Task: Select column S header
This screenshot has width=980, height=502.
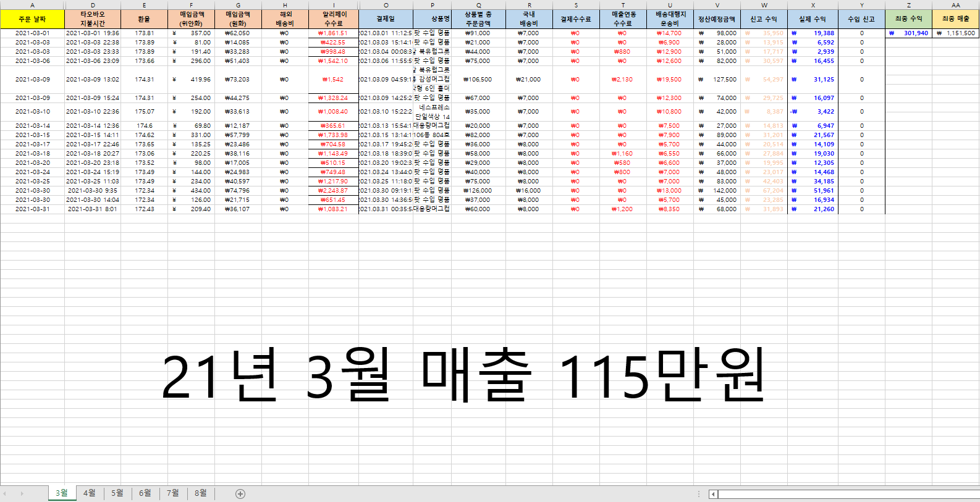Action: 576,5
